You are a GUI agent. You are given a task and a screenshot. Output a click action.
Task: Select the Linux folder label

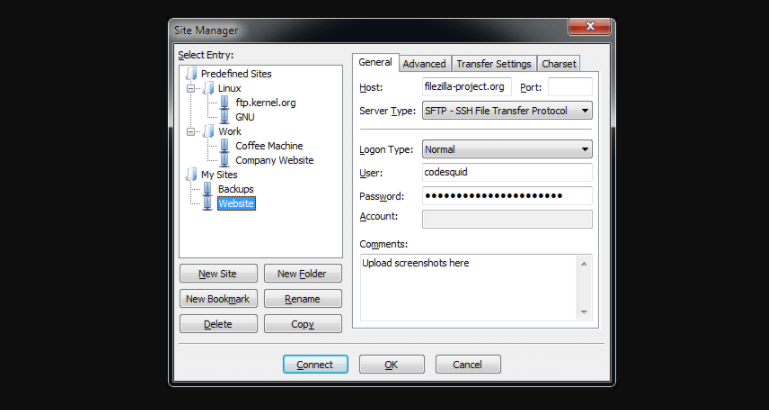[229, 88]
